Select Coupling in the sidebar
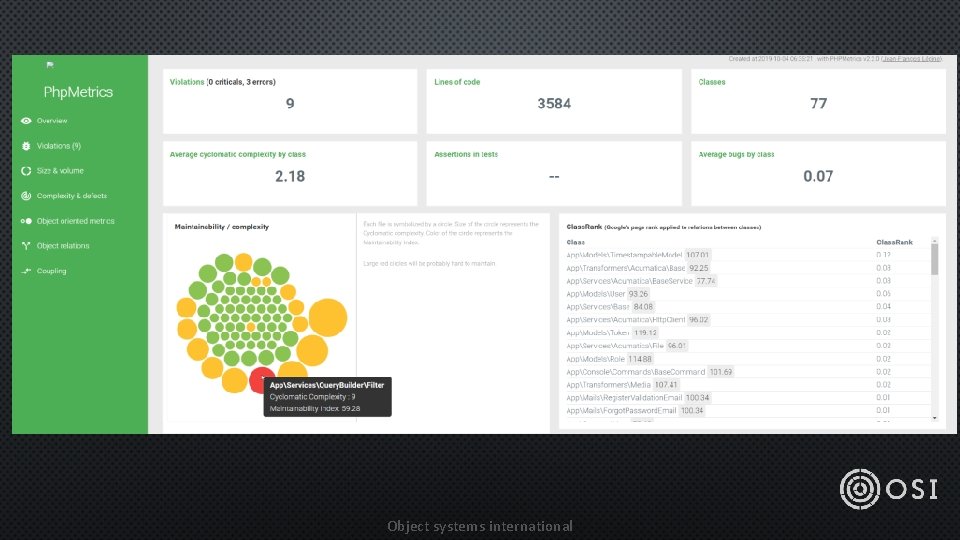The image size is (960, 540). click(x=51, y=271)
